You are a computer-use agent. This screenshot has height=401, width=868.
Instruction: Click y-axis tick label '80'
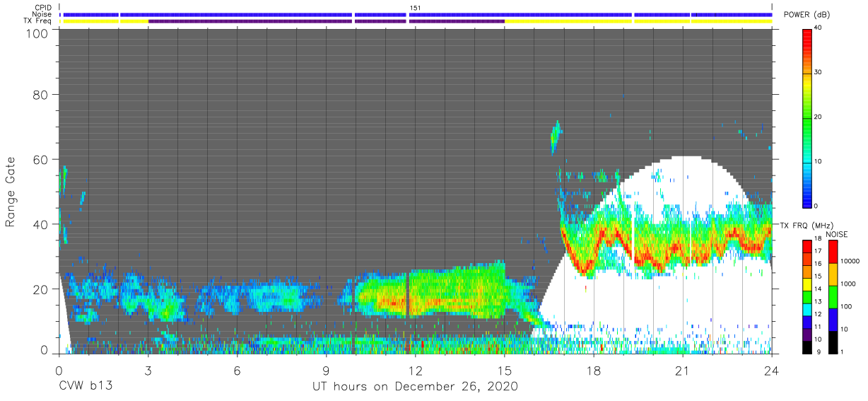(x=40, y=94)
